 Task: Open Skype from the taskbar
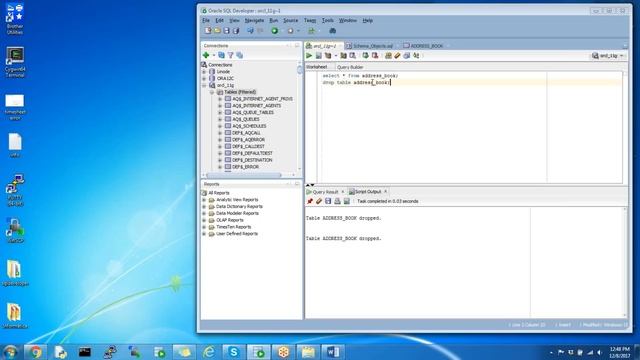click(233, 352)
